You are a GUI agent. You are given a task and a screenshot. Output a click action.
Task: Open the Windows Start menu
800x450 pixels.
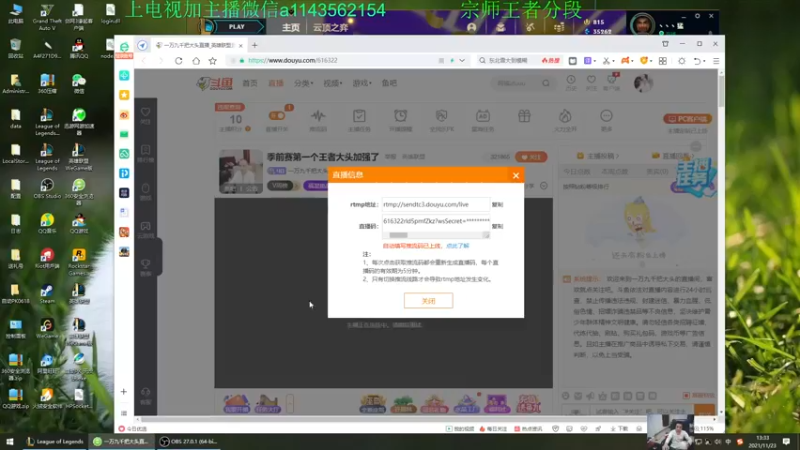click(x=10, y=442)
